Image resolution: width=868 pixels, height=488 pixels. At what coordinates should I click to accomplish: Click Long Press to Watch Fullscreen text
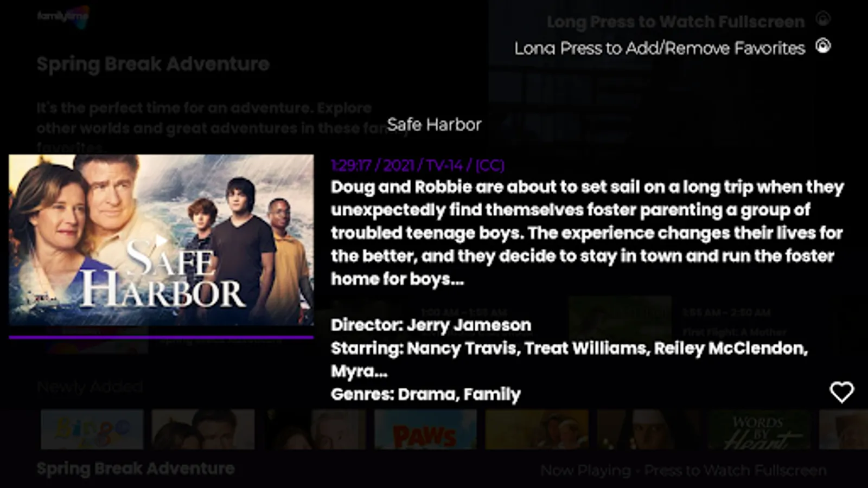coord(675,22)
